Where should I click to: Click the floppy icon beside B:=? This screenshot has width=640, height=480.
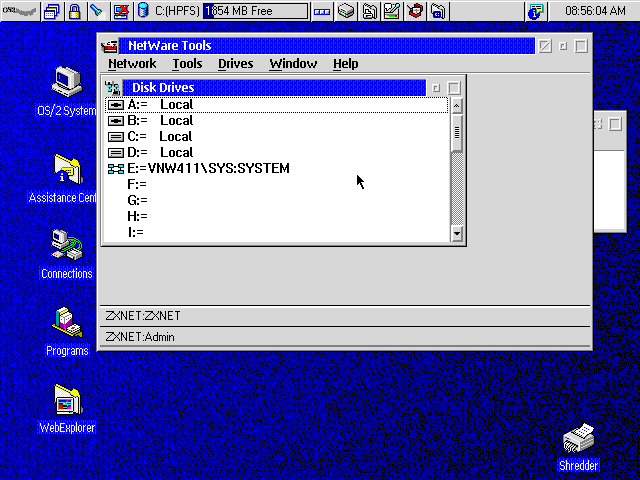click(116, 121)
